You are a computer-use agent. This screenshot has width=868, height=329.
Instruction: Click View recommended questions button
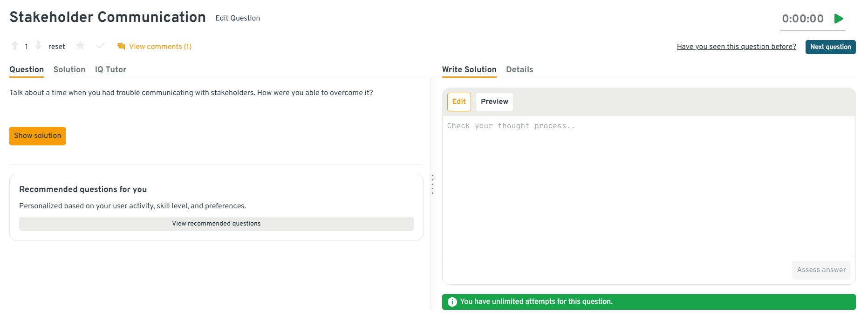pyautogui.click(x=216, y=224)
